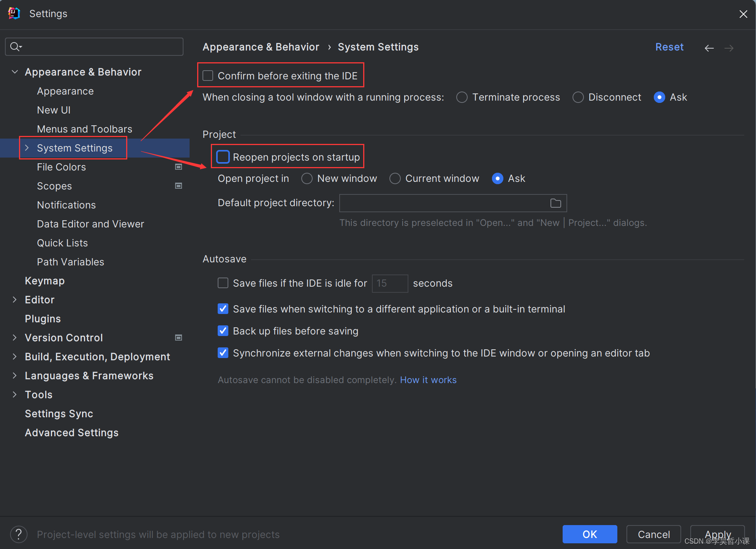Open folder browser for default project directory
756x549 pixels.
[x=555, y=203]
